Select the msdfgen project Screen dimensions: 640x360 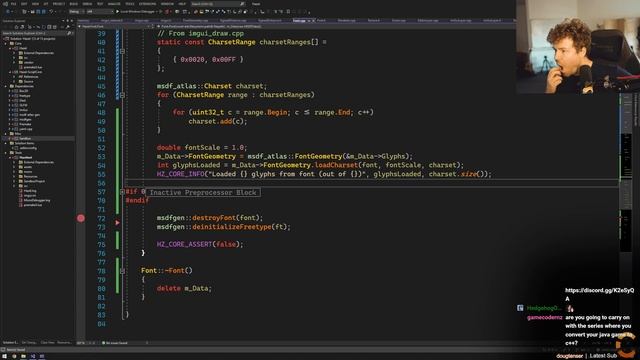pyautogui.click(x=25, y=120)
